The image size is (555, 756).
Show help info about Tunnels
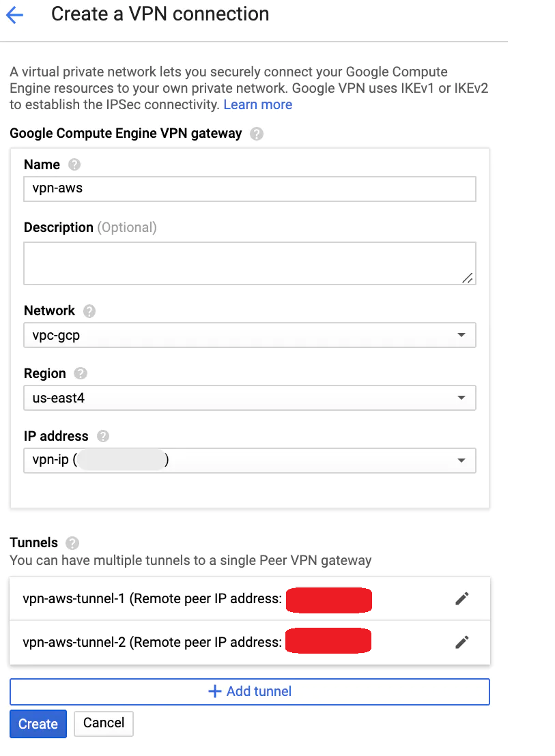(x=72, y=542)
